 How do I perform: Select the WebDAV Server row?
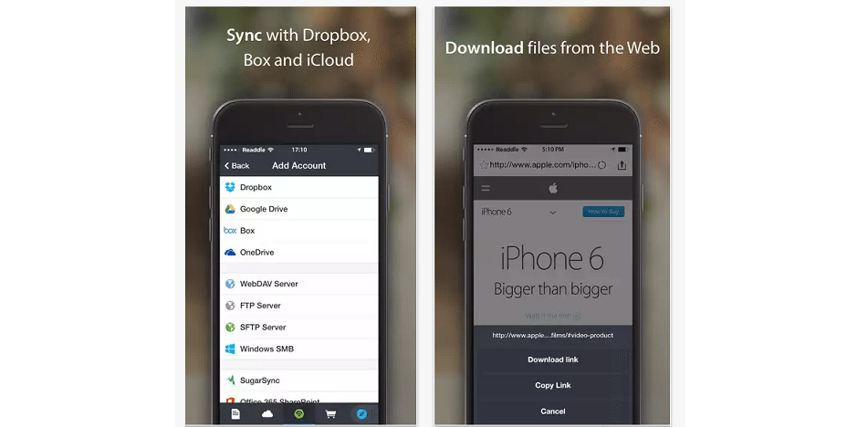299,284
